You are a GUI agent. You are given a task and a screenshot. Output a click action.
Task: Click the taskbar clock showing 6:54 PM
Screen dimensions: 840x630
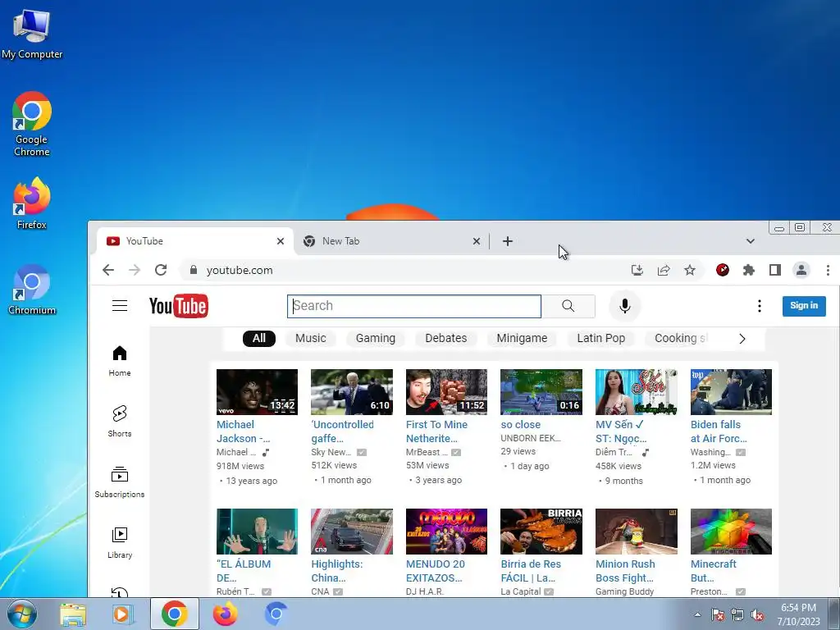click(x=799, y=614)
